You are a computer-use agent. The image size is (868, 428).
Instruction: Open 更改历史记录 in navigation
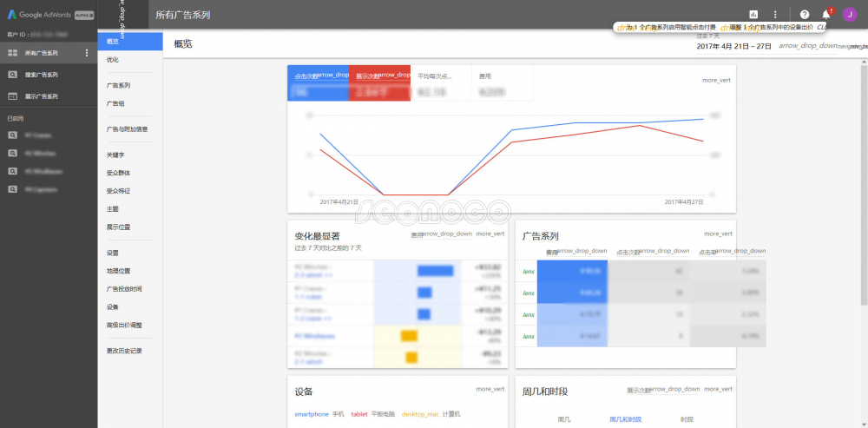tap(124, 351)
